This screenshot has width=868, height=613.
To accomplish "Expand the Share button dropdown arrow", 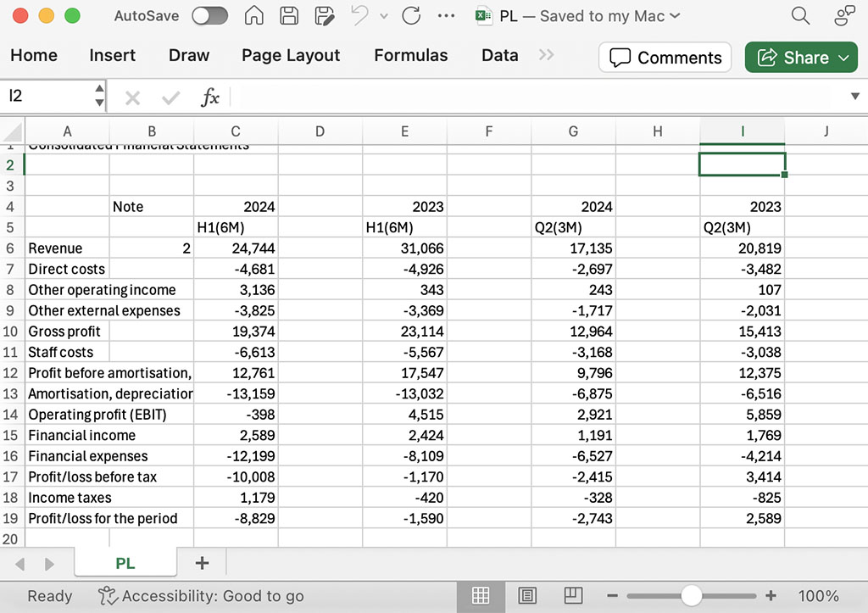I will (x=843, y=58).
